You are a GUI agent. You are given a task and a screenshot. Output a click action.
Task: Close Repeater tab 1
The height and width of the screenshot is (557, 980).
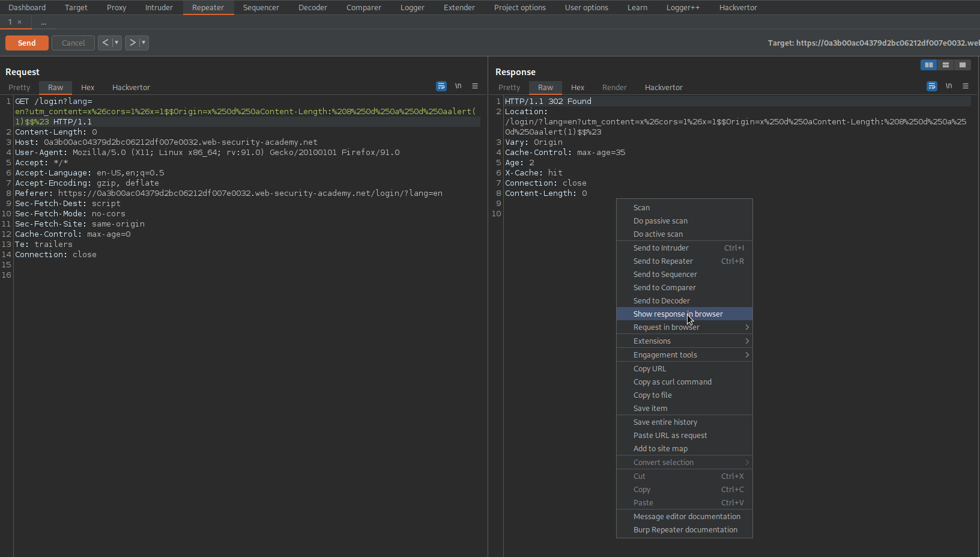tap(19, 22)
